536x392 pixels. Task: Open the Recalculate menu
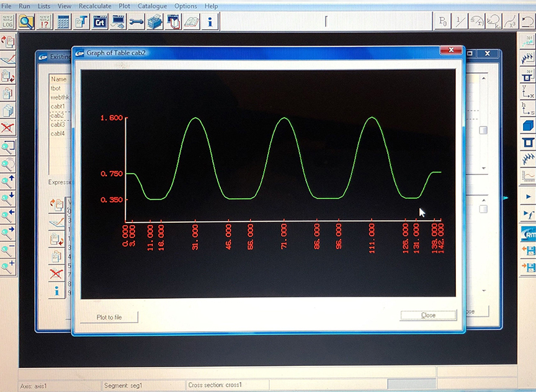pos(95,6)
